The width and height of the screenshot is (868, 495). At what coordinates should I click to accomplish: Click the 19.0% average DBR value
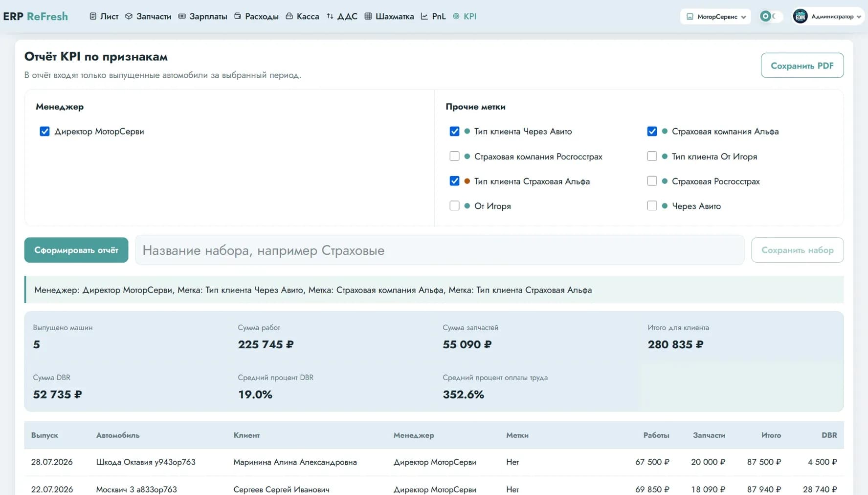(x=255, y=394)
